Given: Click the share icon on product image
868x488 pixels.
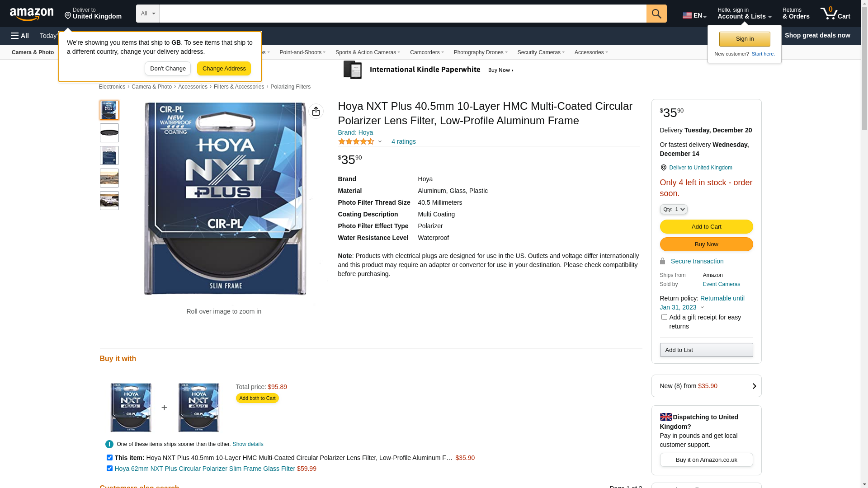Looking at the screenshot, I should click(316, 111).
